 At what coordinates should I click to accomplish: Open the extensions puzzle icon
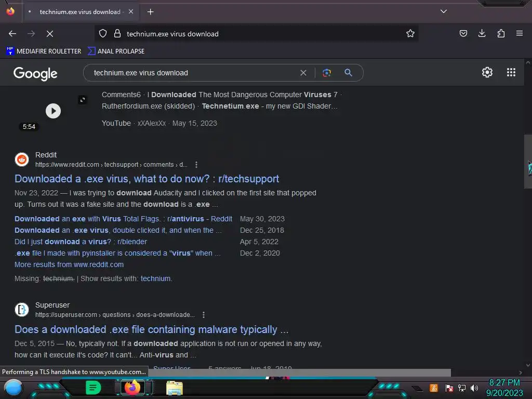coord(501,34)
